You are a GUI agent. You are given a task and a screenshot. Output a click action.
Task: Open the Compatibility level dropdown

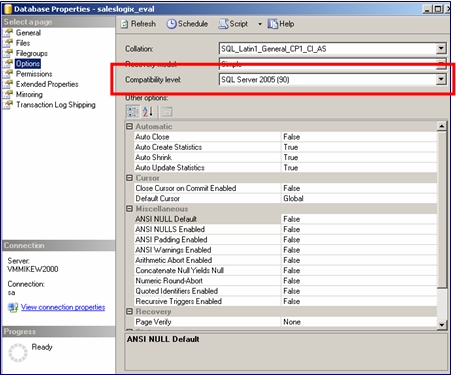click(x=441, y=79)
